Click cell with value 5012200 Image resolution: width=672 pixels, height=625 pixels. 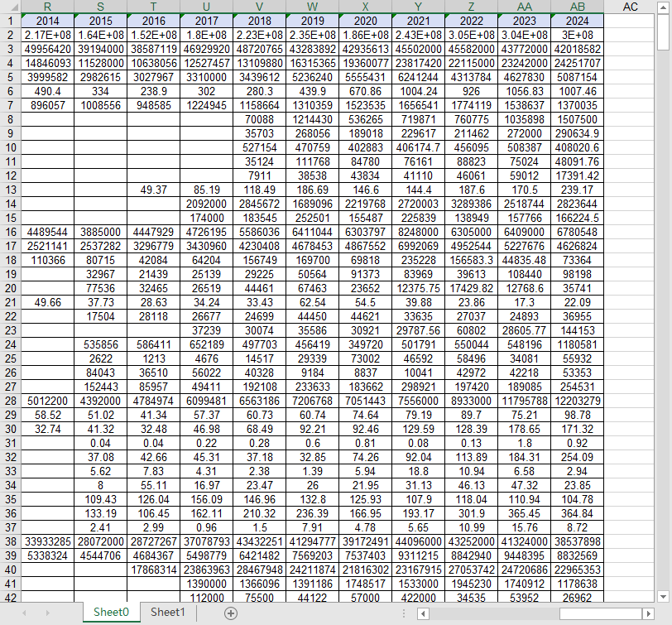pos(47,401)
